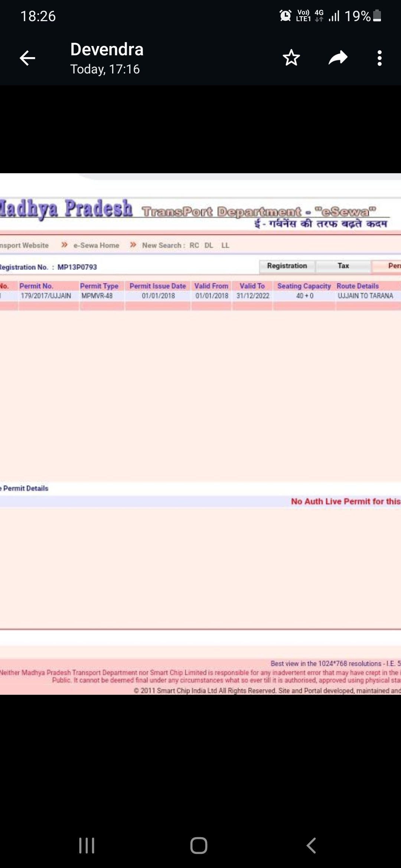Click the LL new search link
401x868 pixels.
click(x=225, y=246)
